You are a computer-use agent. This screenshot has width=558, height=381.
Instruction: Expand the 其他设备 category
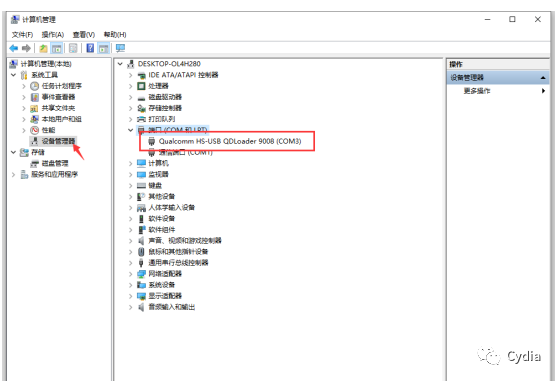tap(131, 196)
